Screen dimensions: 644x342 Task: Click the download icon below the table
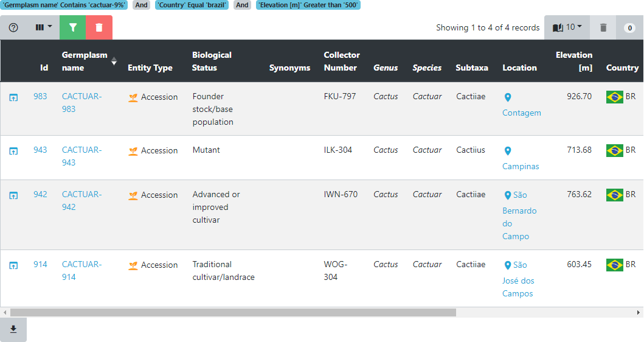point(13,329)
